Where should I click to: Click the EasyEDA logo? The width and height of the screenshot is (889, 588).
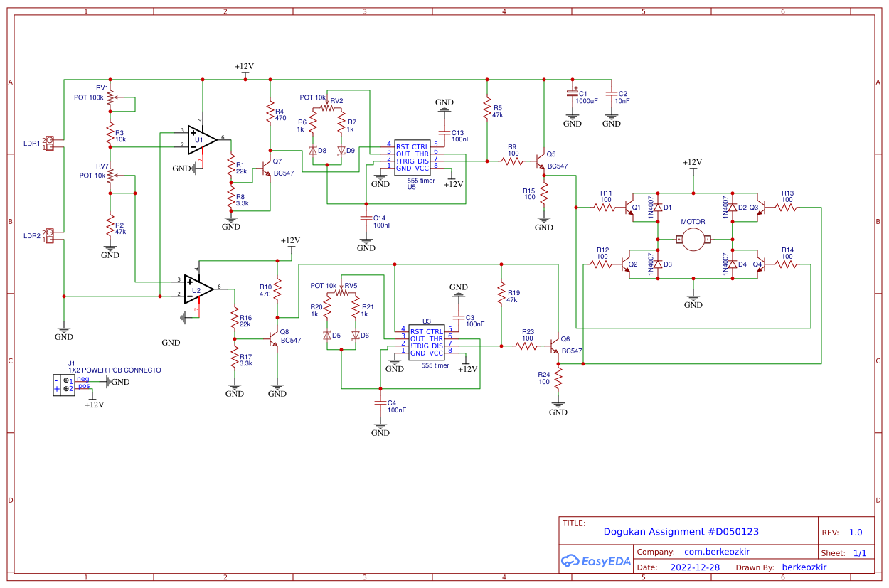point(596,561)
